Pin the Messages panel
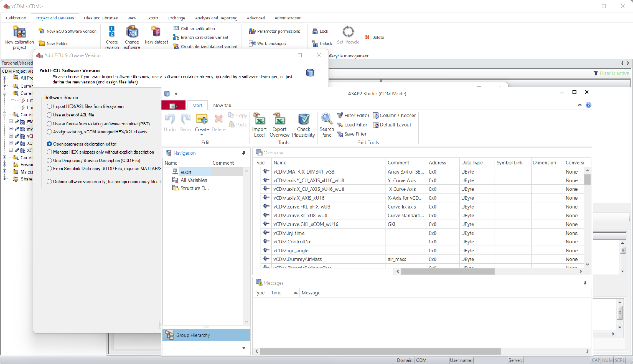Image resolution: width=633 pixels, height=364 pixels. [x=585, y=283]
